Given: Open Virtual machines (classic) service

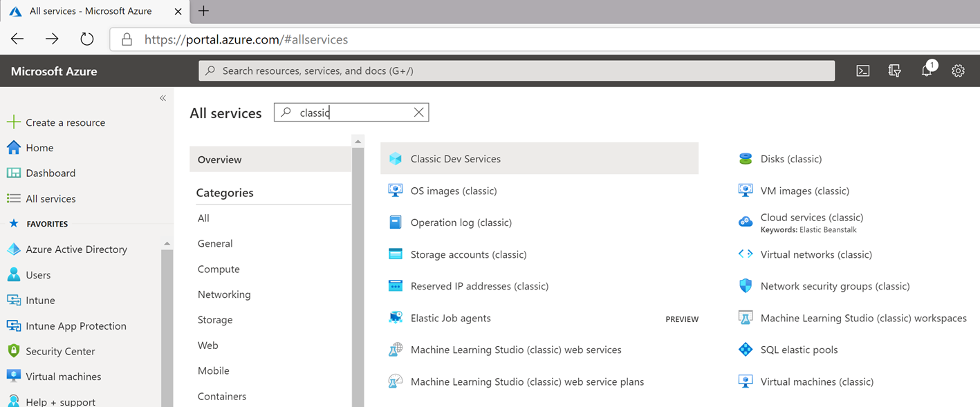Looking at the screenshot, I should pos(816,381).
